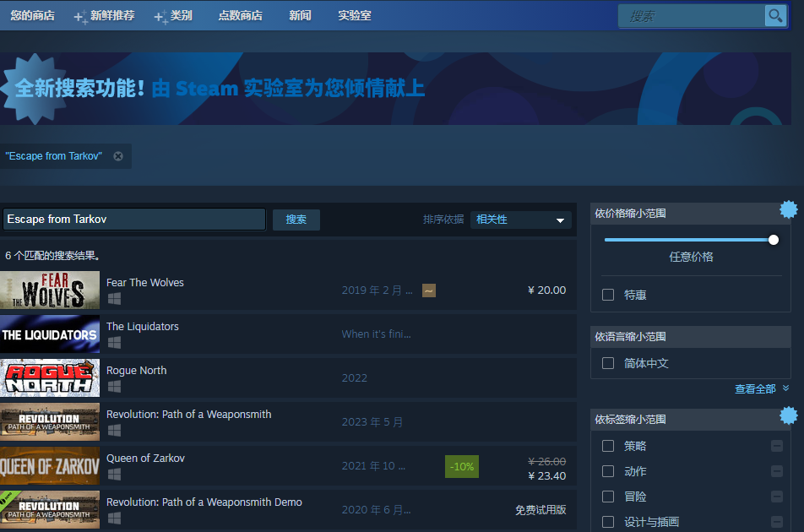Collapse the 依标签缩小范围 panel header
Screen dimensions: 804x532
[691, 419]
